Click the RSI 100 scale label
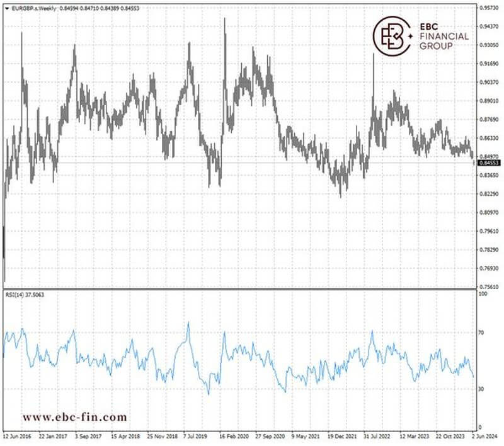 [x=484, y=294]
